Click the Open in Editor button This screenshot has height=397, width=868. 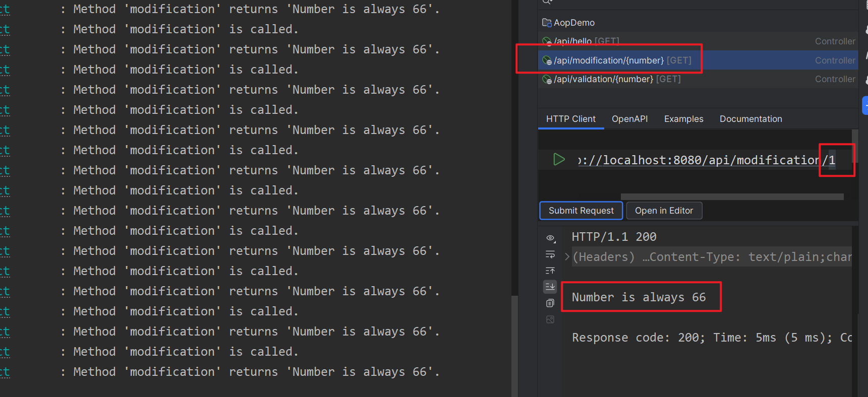point(664,211)
